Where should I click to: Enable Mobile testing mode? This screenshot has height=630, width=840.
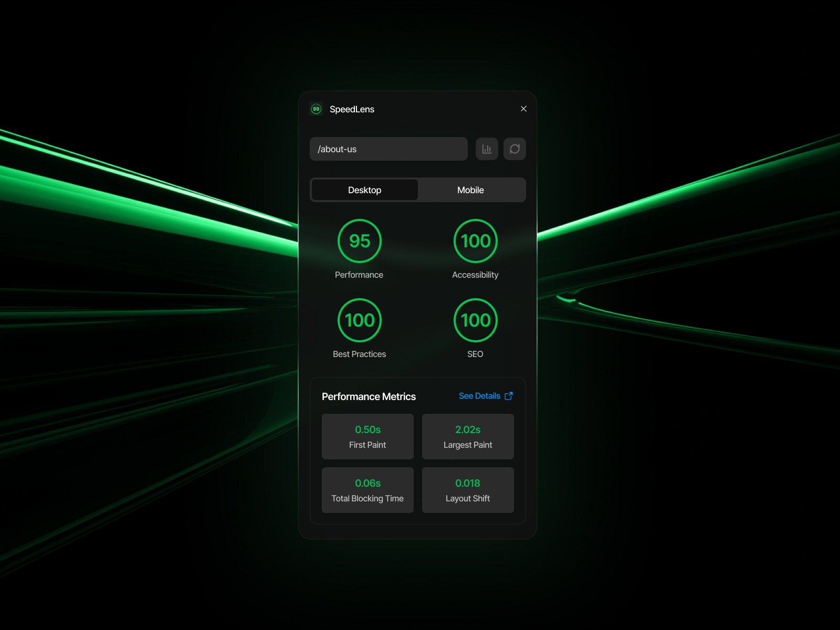(471, 190)
